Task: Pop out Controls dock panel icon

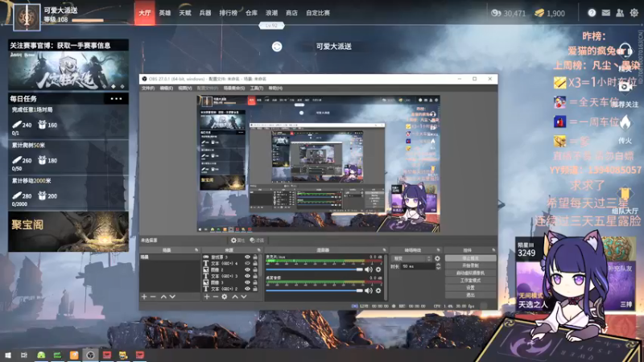Action: [x=493, y=250]
